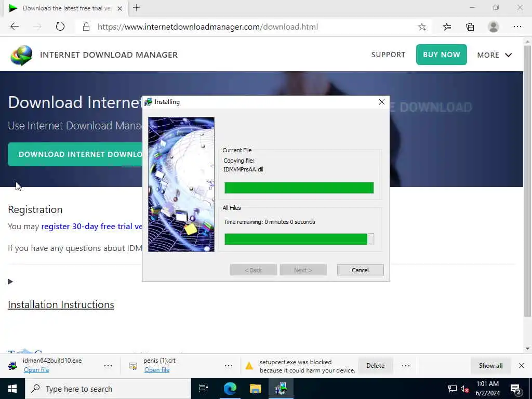Screen dimensions: 532x399
Task: Delete the blocked setupcert.exe download
Action: (x=375, y=366)
